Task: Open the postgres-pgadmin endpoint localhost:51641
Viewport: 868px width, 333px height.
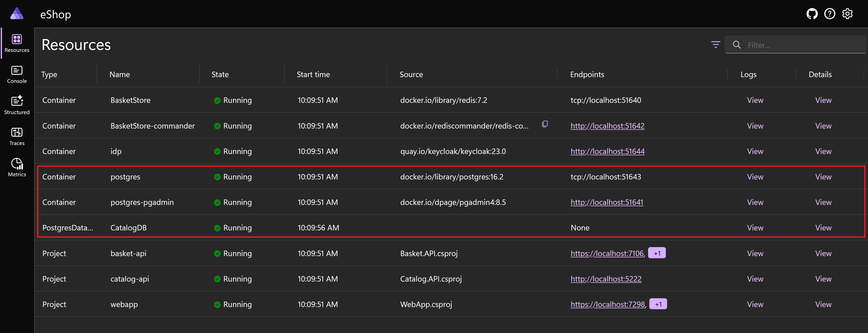Action: click(607, 202)
